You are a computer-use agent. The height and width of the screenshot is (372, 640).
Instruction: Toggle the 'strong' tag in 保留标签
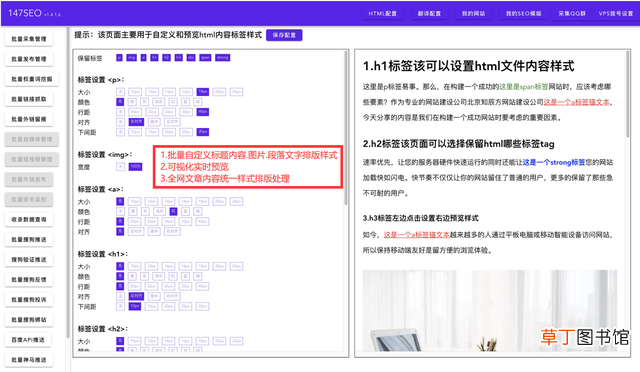coord(222,58)
